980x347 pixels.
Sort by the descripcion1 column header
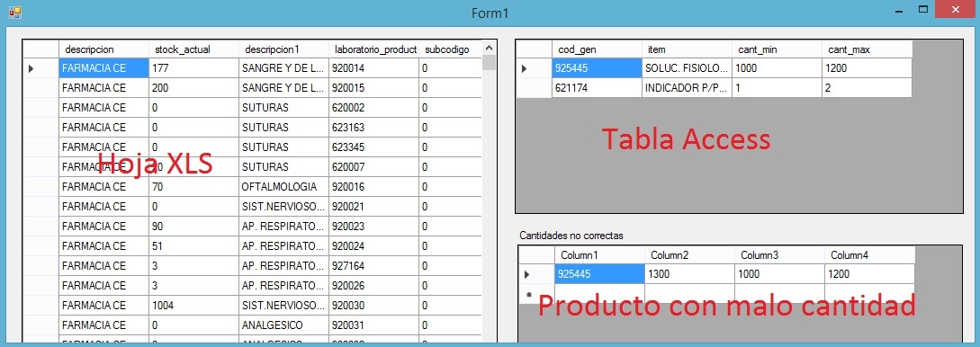283,49
